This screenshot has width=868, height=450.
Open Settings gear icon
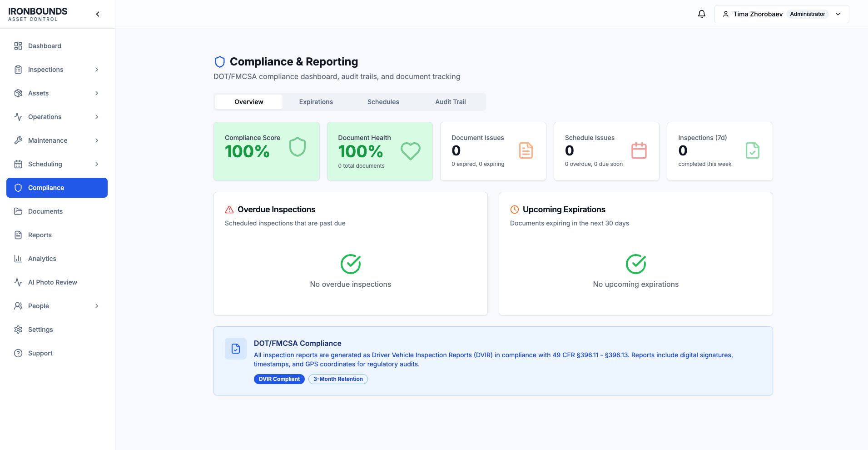pos(18,330)
